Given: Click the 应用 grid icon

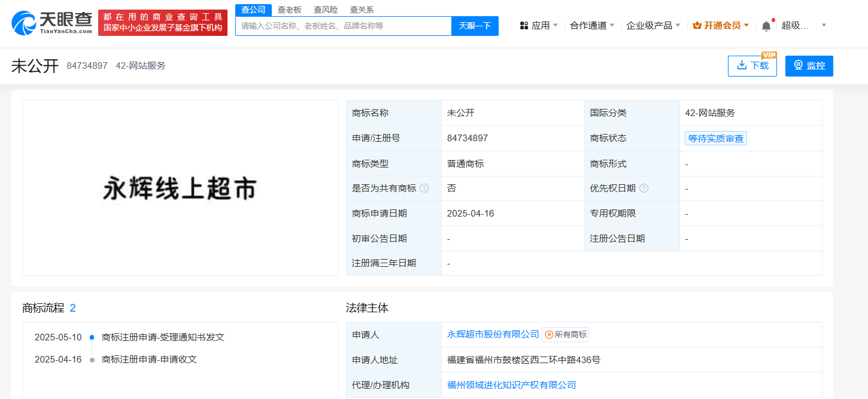Looking at the screenshot, I should point(524,26).
